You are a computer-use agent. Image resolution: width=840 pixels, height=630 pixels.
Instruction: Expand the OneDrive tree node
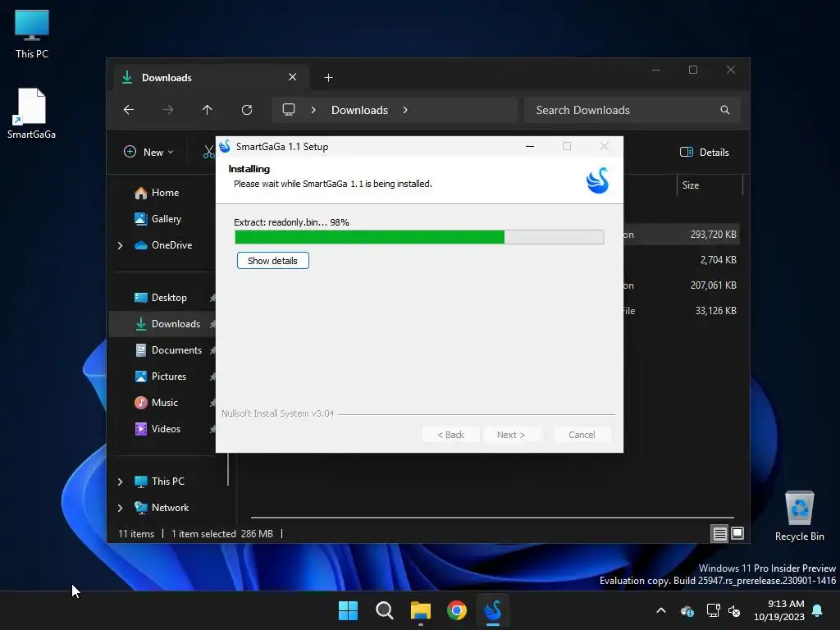120,245
